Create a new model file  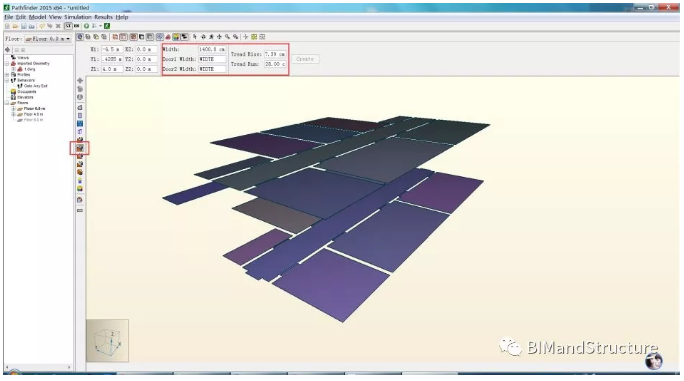click(x=7, y=26)
